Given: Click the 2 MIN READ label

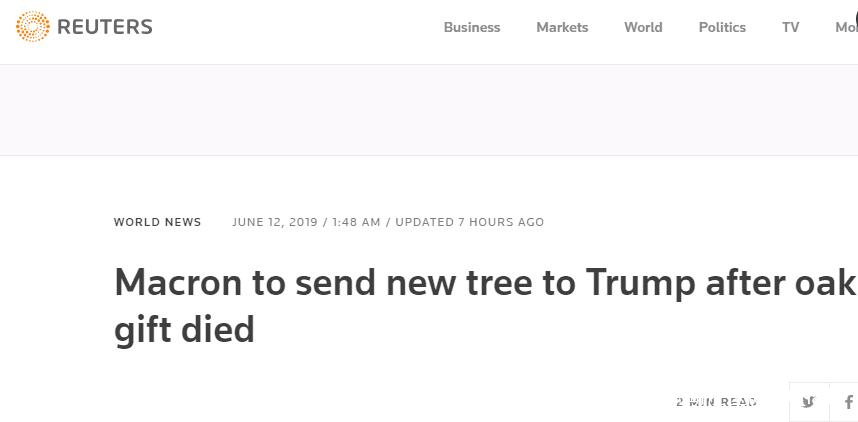Looking at the screenshot, I should point(716,402).
